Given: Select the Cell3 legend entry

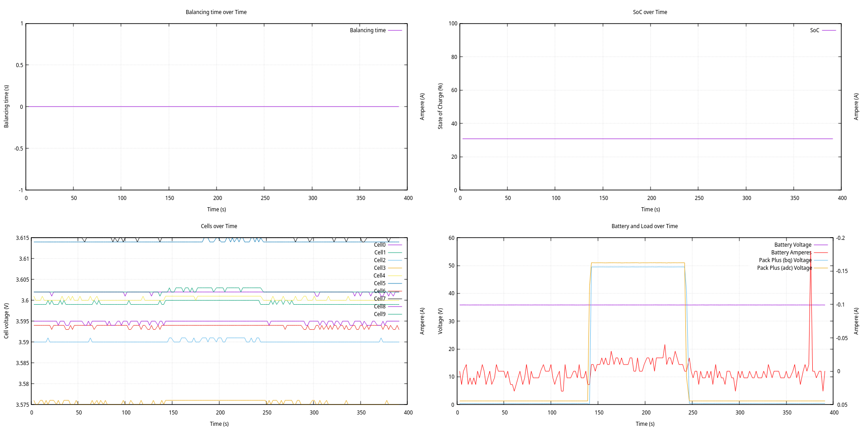Looking at the screenshot, I should coord(380,268).
